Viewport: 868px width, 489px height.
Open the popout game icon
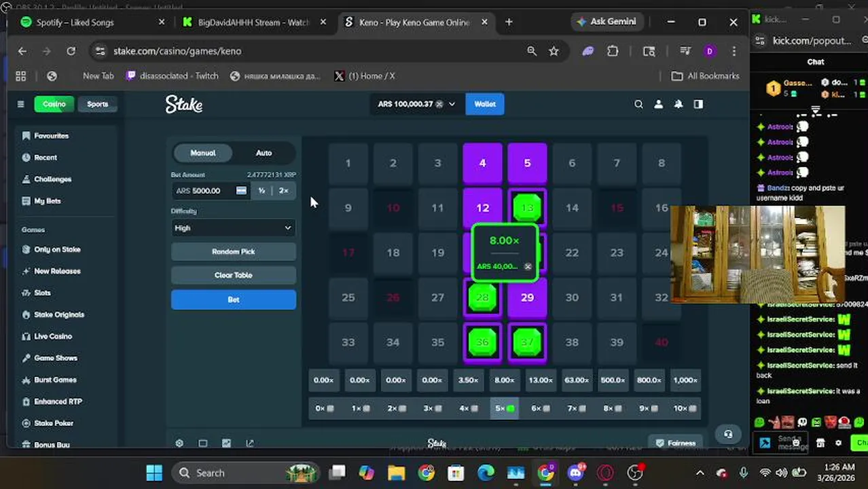250,443
